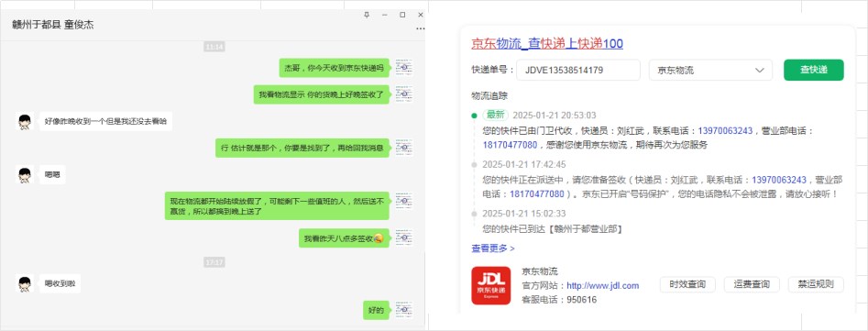Open the 京东物流 courier dropdown

coord(710,71)
